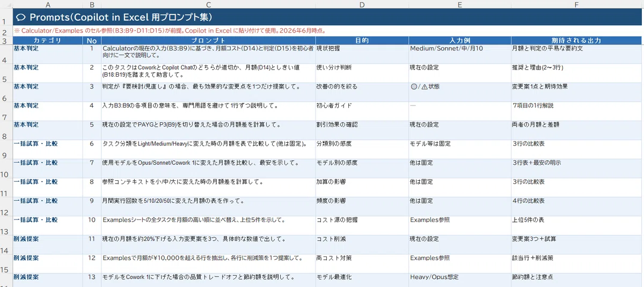Click the 上位5件の表 output cell
Screen dimensions: 644x287
576,226
